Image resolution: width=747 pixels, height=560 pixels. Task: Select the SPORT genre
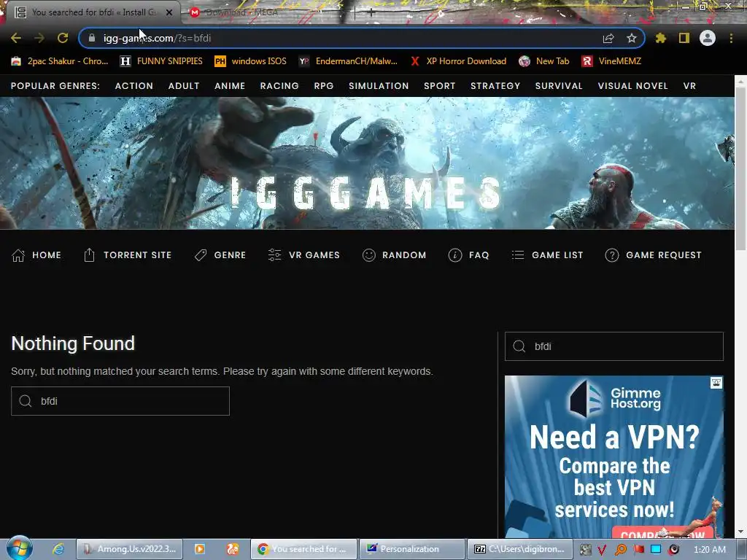(x=440, y=86)
